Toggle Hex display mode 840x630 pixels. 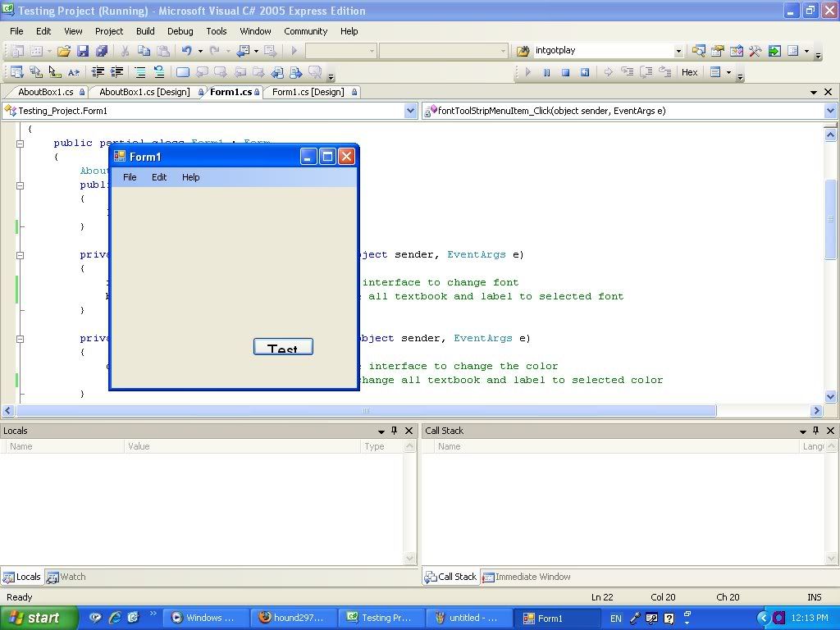689,72
